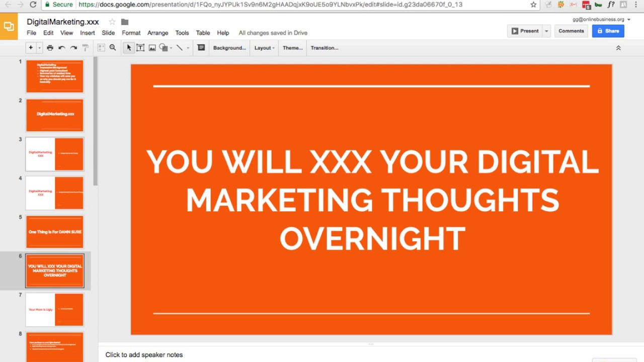Select the zoom magnifier tool
The image size is (644, 362).
(x=113, y=48)
